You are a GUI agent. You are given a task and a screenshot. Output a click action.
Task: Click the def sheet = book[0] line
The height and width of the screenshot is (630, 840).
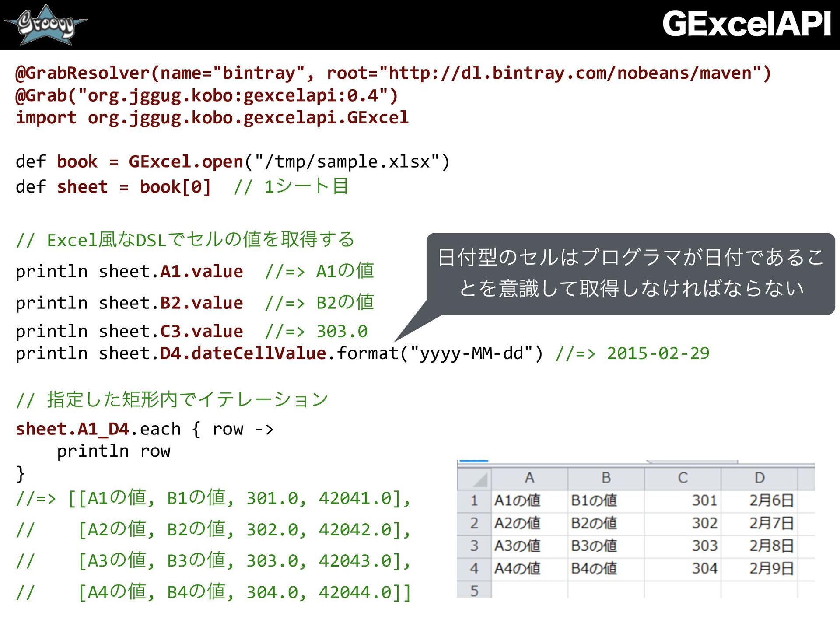[182, 187]
